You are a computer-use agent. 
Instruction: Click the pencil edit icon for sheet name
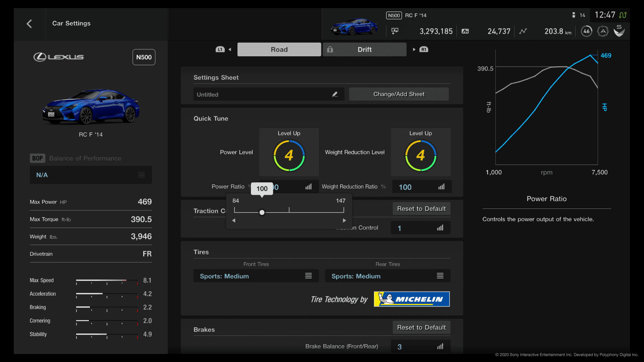click(x=335, y=95)
